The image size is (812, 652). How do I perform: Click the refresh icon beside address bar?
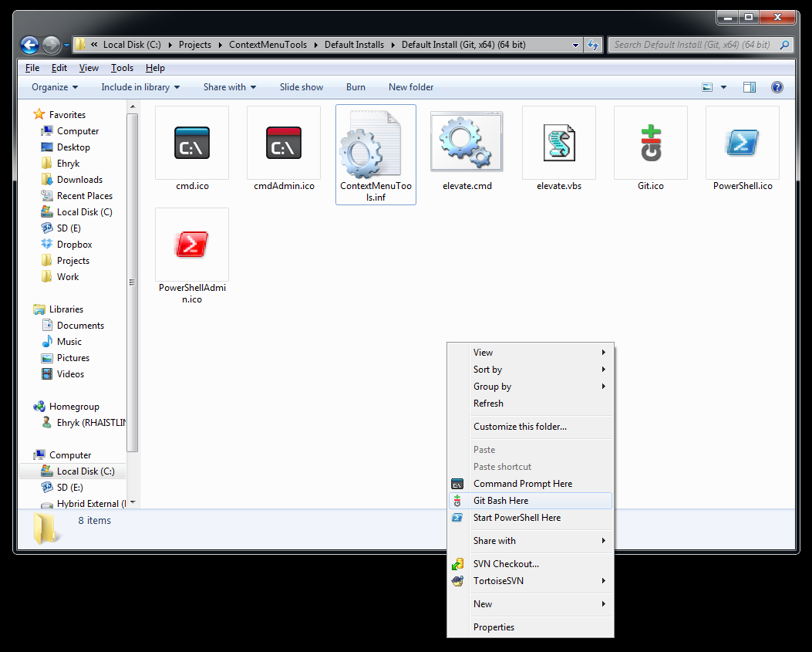click(592, 45)
